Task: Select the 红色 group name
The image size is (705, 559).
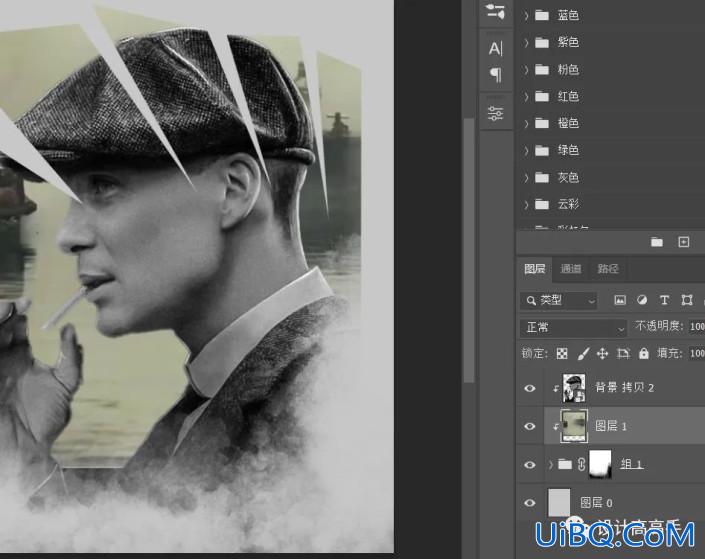Action: (x=568, y=97)
